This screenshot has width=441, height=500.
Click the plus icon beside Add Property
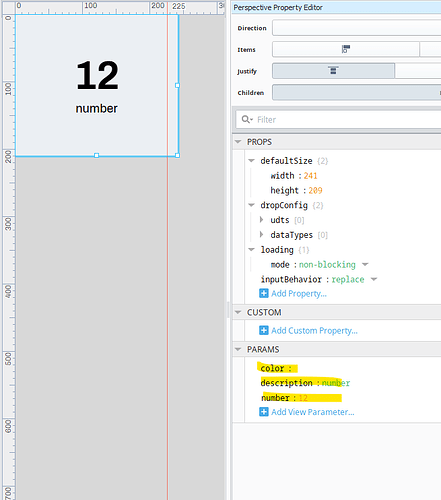click(264, 293)
